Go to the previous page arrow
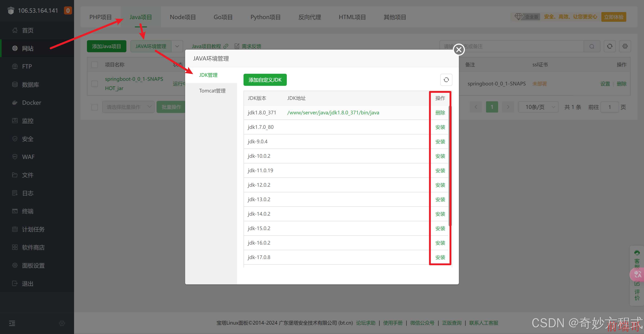 tap(476, 107)
